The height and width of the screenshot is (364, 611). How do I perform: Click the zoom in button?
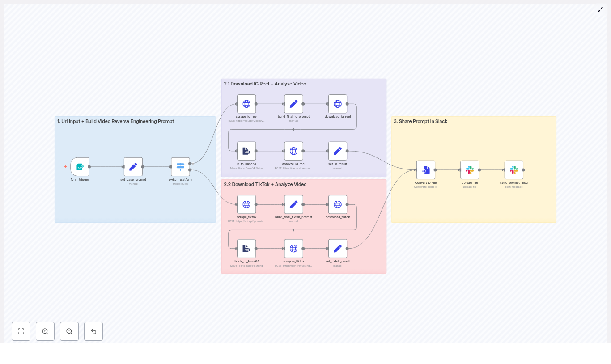(45, 331)
